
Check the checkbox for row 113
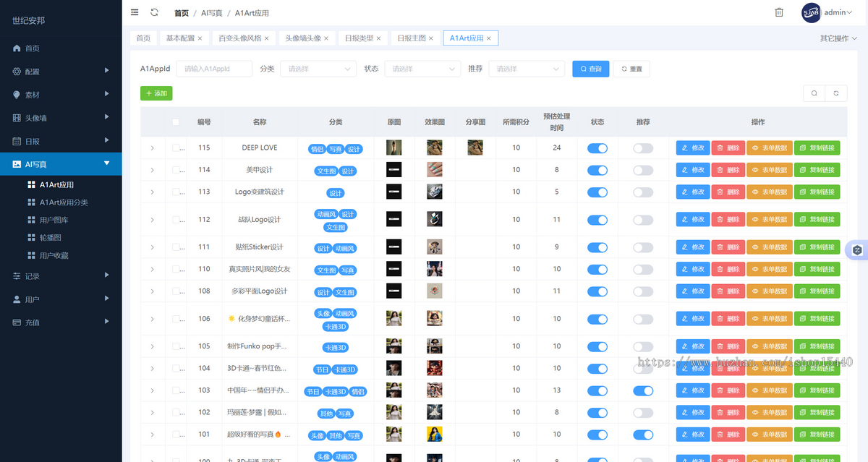coord(176,192)
